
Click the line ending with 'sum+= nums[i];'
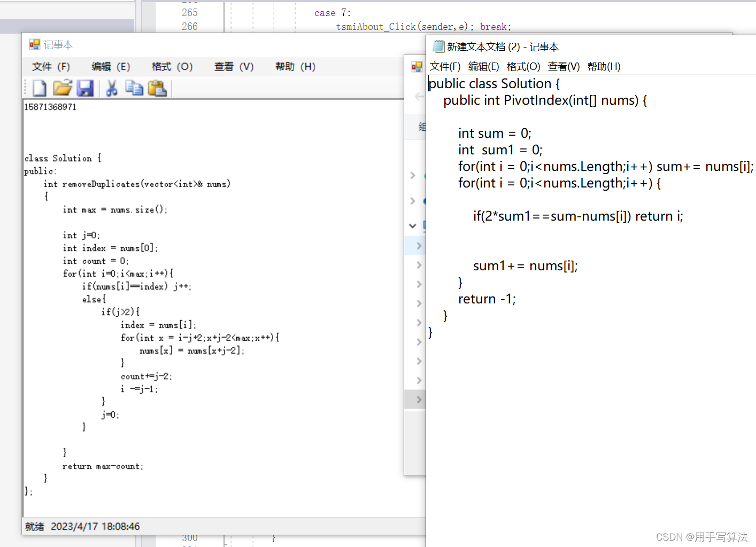(x=606, y=167)
